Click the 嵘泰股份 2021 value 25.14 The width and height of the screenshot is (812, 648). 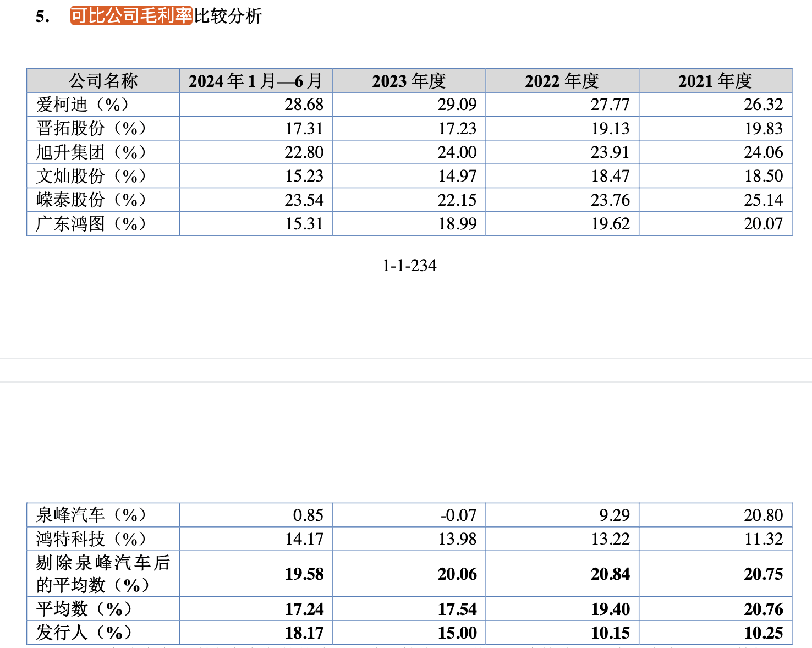tap(763, 200)
